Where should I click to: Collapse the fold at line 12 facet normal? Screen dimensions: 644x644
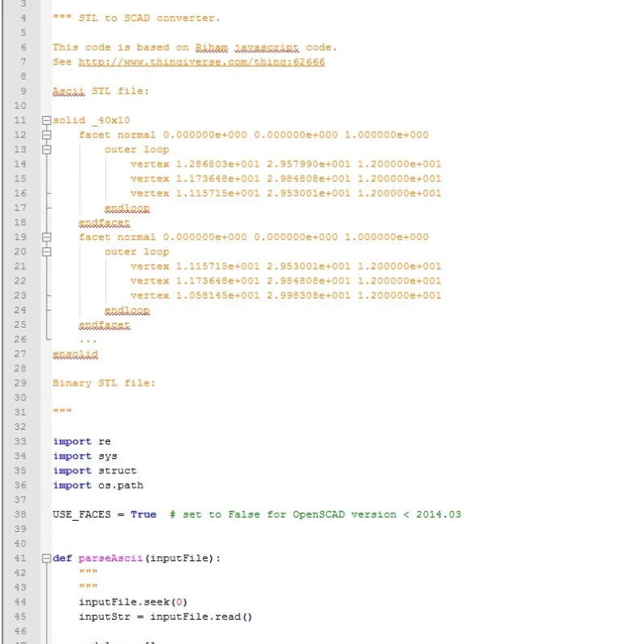[x=47, y=134]
